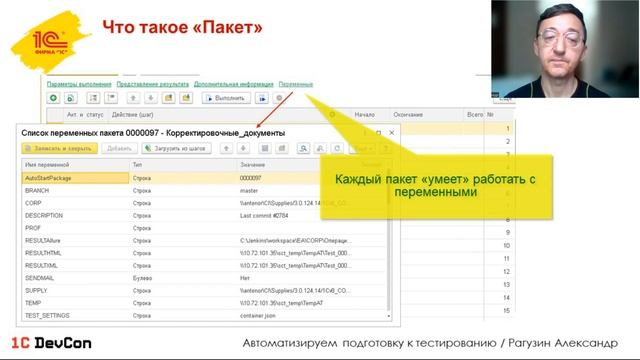Select step row number 1 in the steps table
The height and width of the screenshot is (360, 640).
508,129
